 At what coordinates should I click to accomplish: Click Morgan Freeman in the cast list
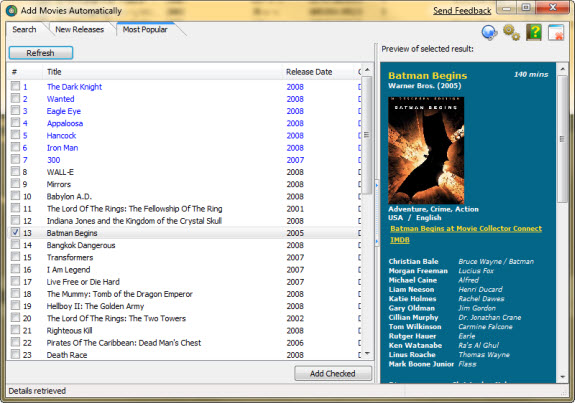(418, 271)
